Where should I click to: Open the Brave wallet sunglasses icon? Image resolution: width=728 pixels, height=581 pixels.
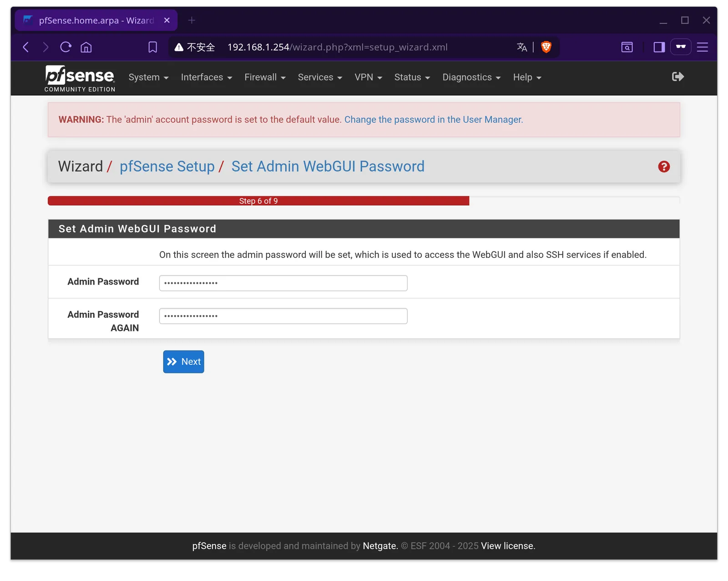click(x=681, y=47)
